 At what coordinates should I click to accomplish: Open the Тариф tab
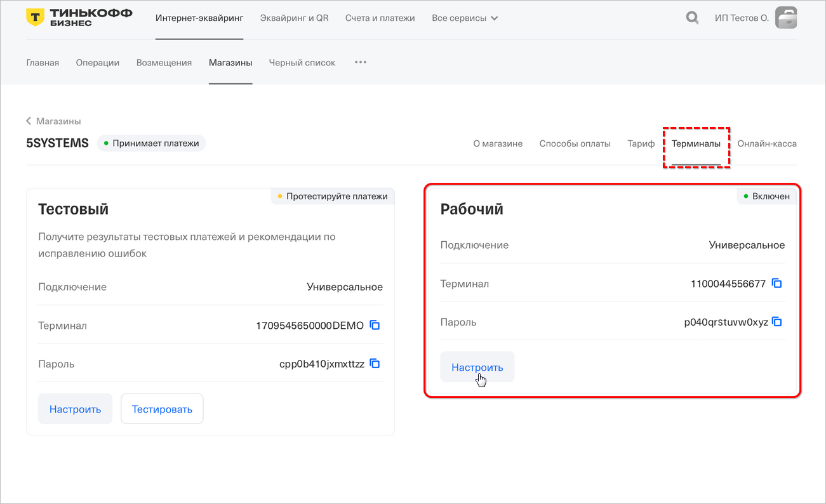click(641, 143)
